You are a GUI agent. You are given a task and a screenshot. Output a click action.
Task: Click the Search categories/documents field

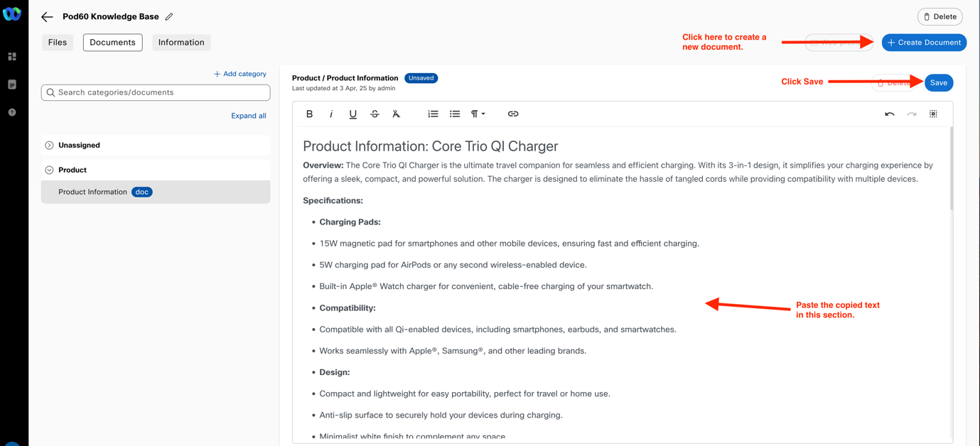click(156, 92)
